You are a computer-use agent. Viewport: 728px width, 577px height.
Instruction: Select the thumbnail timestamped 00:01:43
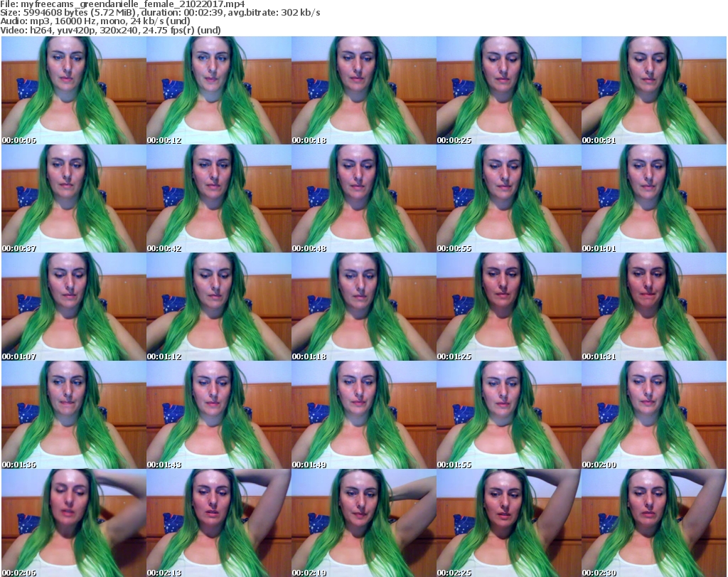tap(219, 415)
